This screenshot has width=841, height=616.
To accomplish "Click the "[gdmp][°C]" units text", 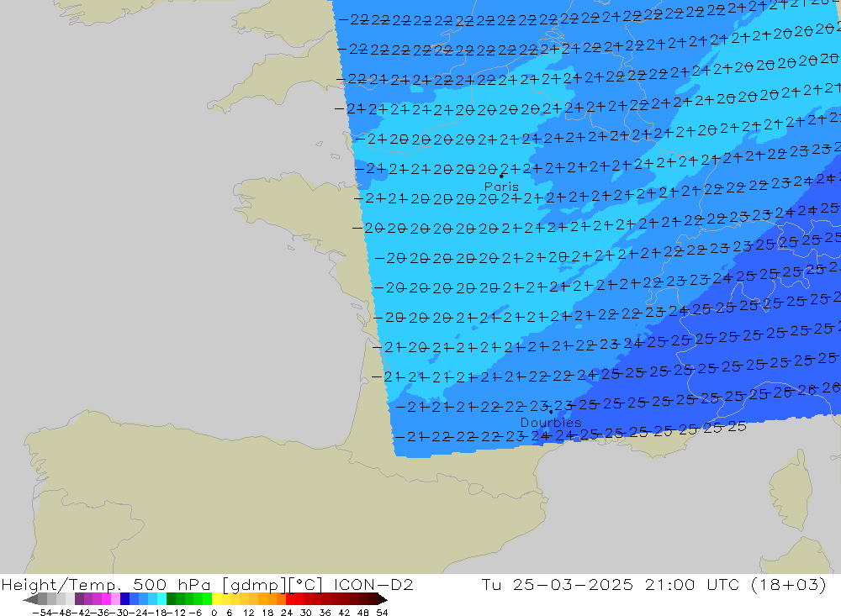I will [x=273, y=584].
